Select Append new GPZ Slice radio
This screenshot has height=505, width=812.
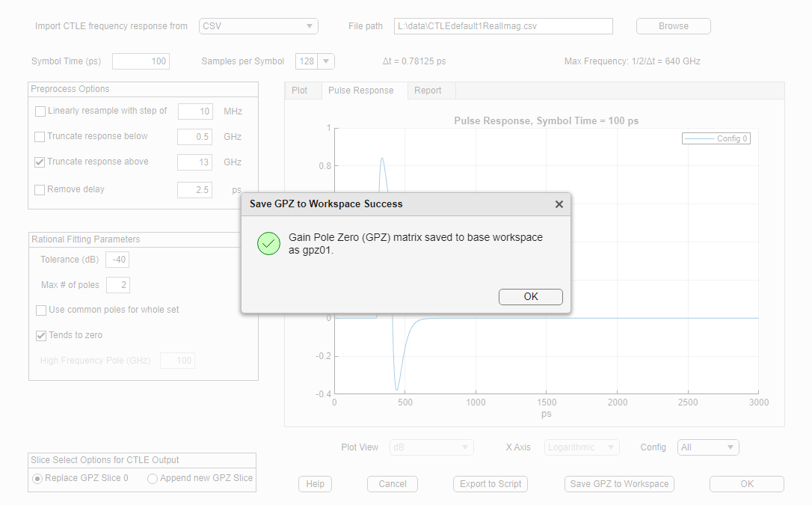(153, 479)
